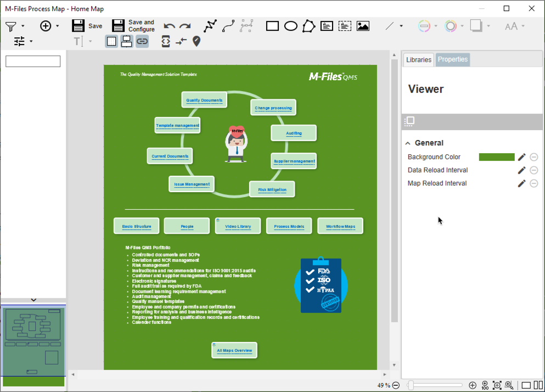
Task: Select the rectangle shape tool
Action: [272, 26]
